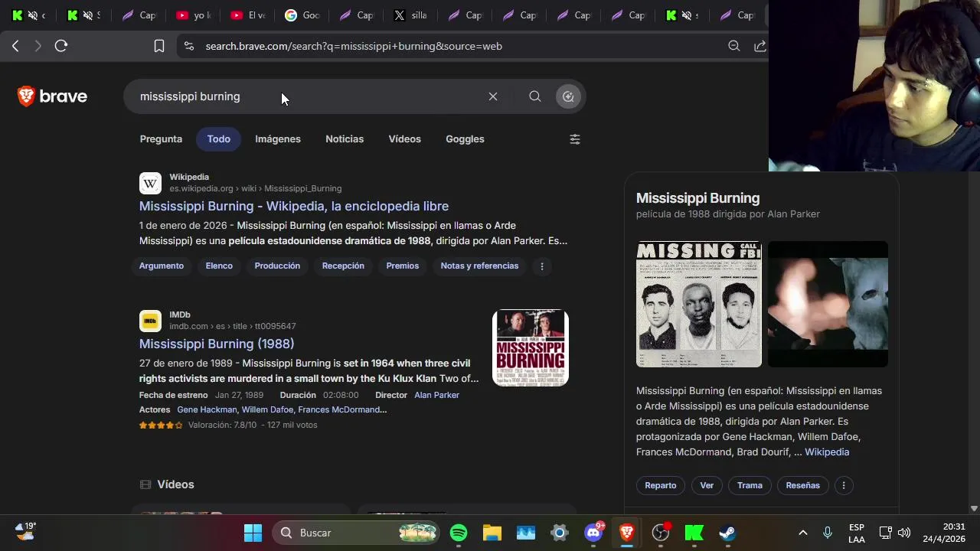
Task: Clear the search box with the X icon
Action: click(493, 96)
